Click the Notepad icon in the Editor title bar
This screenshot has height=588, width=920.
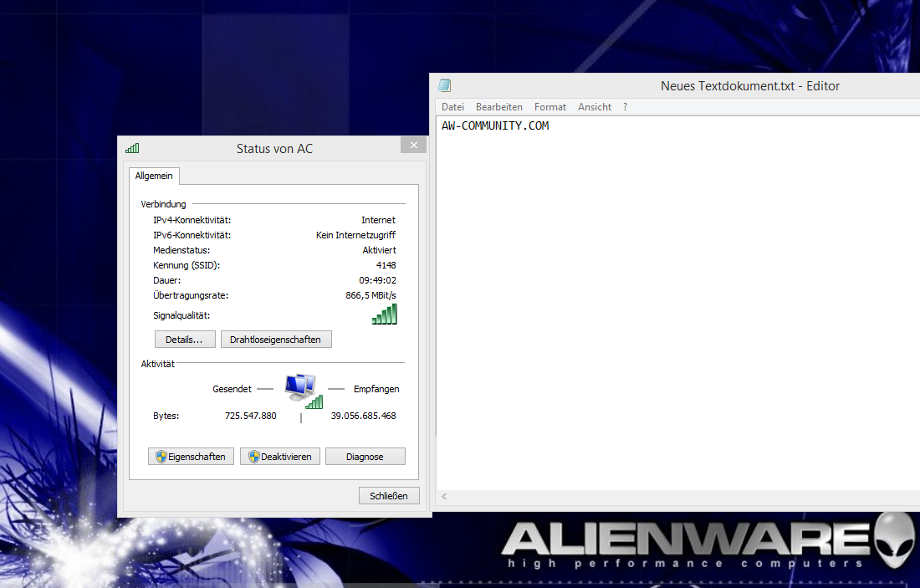445,85
